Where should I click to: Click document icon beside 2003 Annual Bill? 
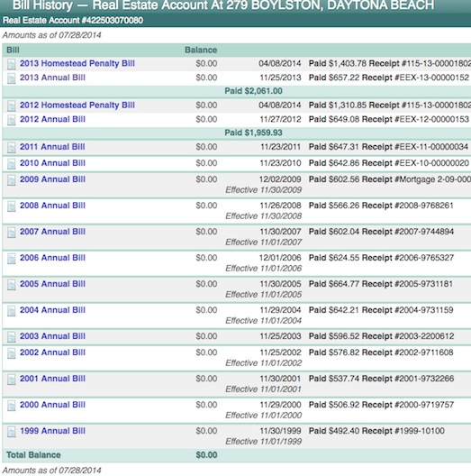click(12, 337)
